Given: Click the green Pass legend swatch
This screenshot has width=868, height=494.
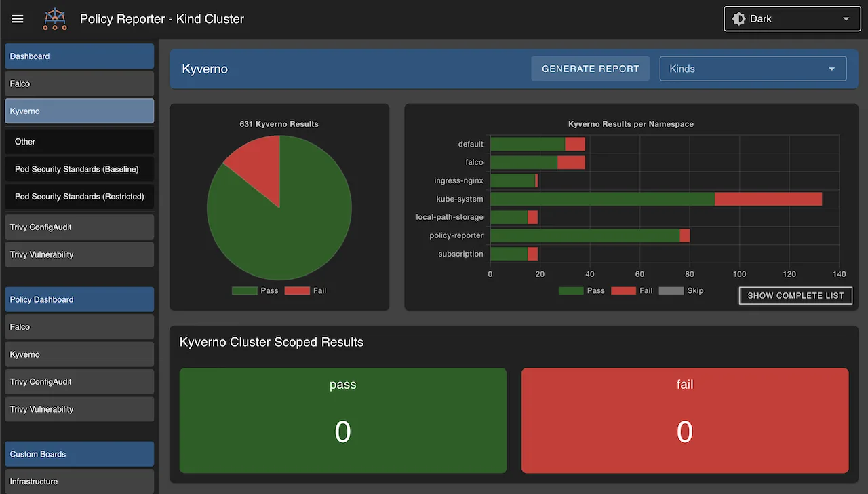Looking at the screenshot, I should (248, 290).
